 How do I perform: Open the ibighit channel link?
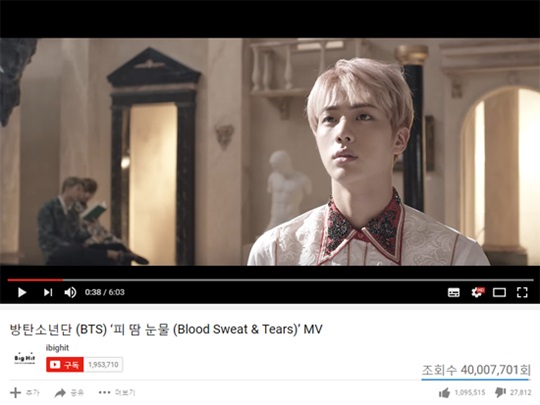pos(57,348)
